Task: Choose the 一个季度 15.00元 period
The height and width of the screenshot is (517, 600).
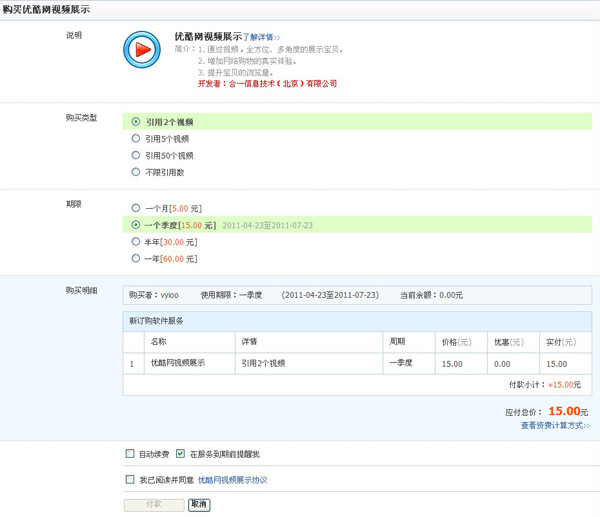Action: [x=135, y=225]
